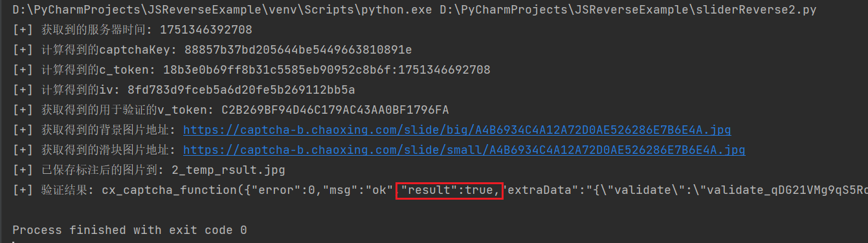This screenshot has height=243, width=868.
Task: Click the 获取得到的背景图片地址 label
Action: tap(108, 130)
